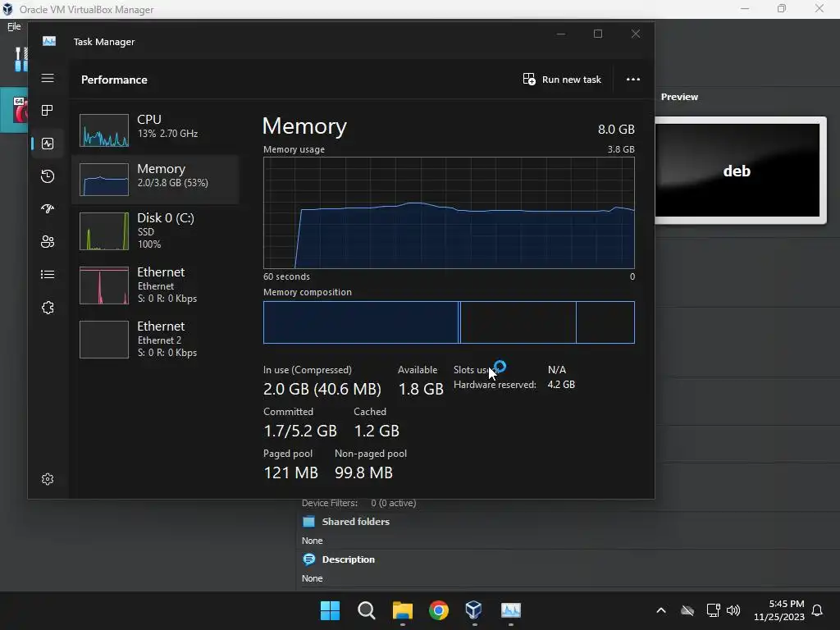Viewport: 840px width, 630px height.
Task: Click 8.0 GB total memory label
Action: tap(616, 129)
